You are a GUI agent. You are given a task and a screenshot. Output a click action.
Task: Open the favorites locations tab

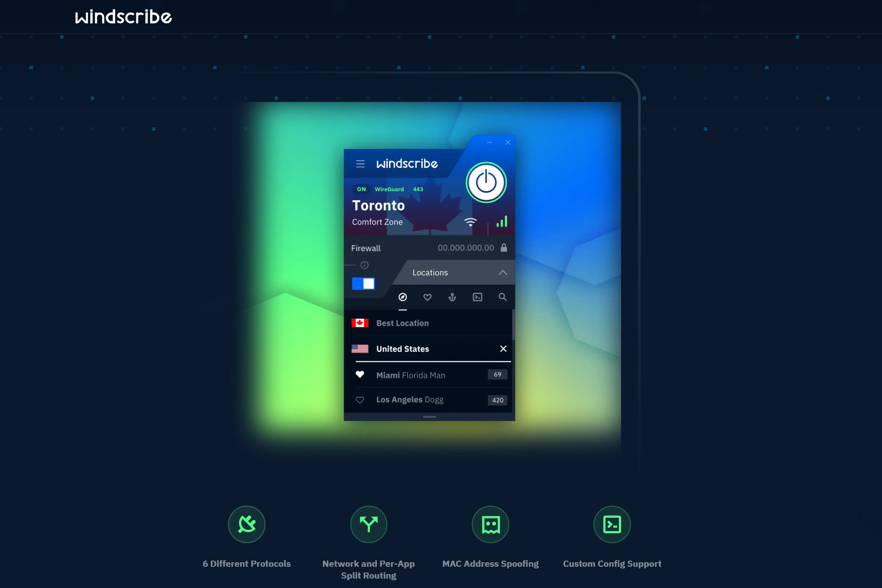click(427, 297)
